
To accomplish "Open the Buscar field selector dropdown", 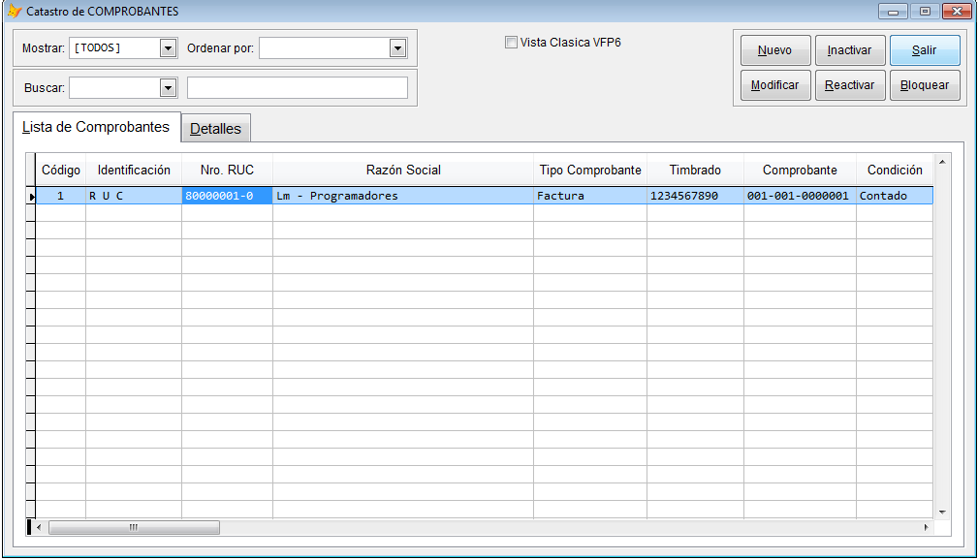I will 168,88.
